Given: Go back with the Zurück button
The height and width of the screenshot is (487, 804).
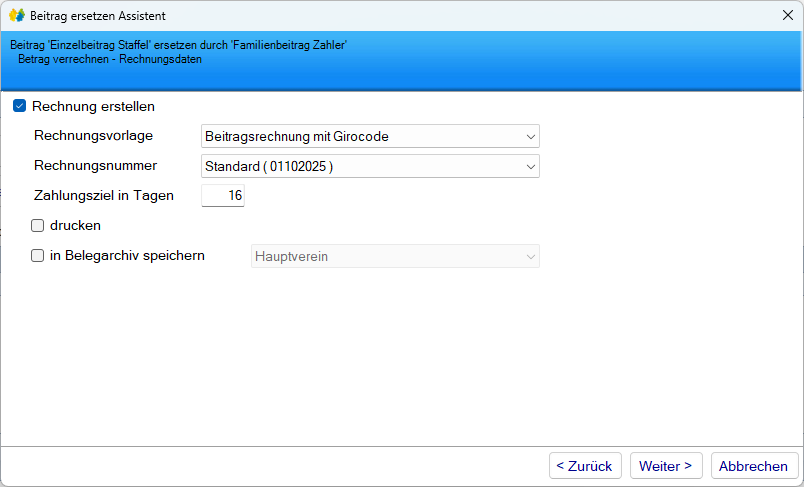Looking at the screenshot, I should (585, 466).
